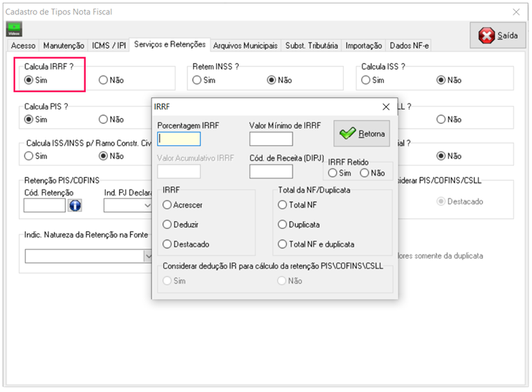Focus the Valor Mínimo de IRRF field
The width and height of the screenshot is (532, 392).
271,139
